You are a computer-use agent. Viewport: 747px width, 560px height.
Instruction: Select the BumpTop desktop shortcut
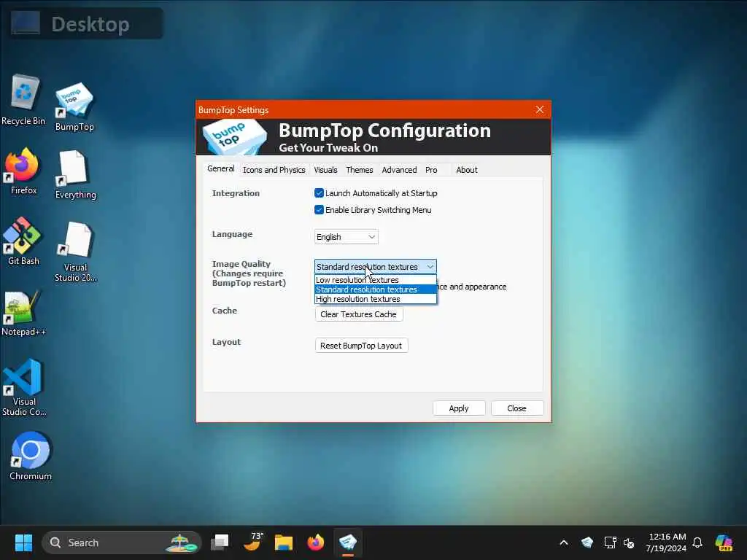coord(74,107)
